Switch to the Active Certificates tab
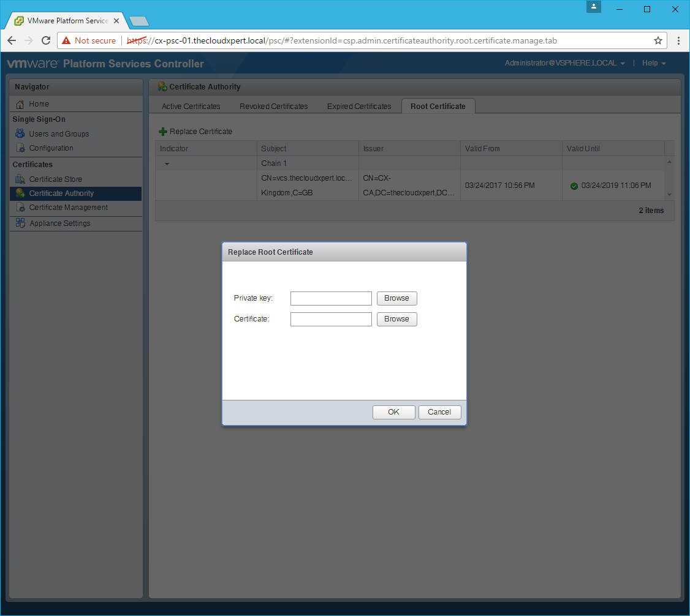 (191, 107)
